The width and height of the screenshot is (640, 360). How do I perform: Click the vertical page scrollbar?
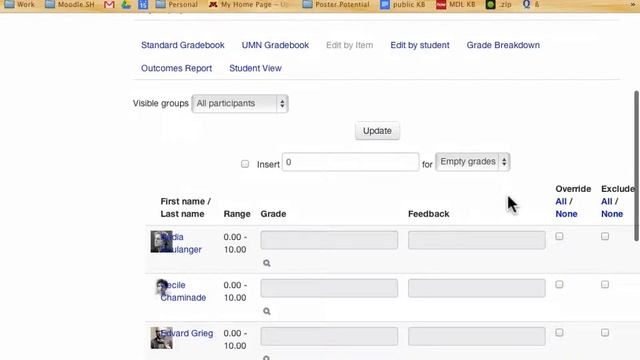pos(636,166)
